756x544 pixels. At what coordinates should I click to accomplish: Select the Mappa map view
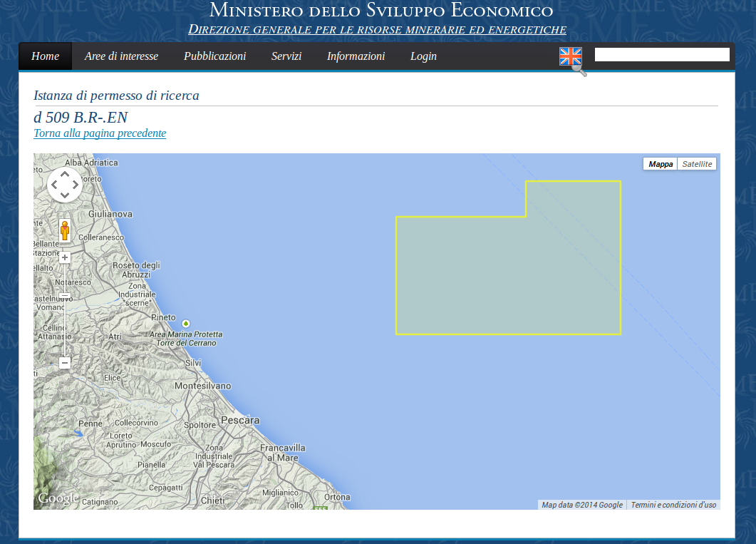click(661, 164)
